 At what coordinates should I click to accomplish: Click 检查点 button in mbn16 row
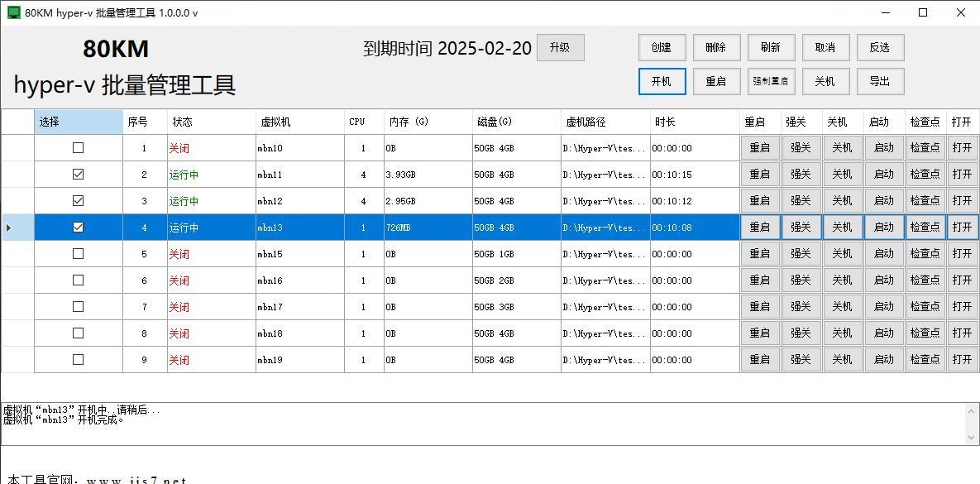pyautogui.click(x=925, y=280)
